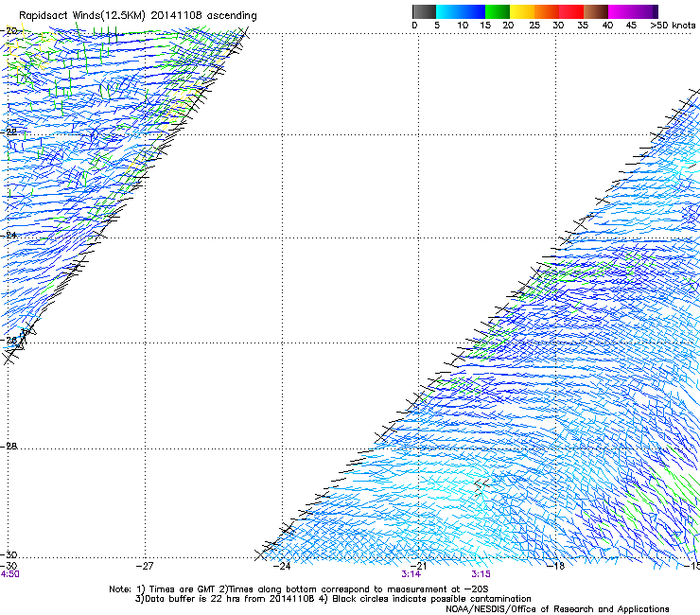Click the '25' legend scale label
The width and height of the screenshot is (700, 615).
534,26
